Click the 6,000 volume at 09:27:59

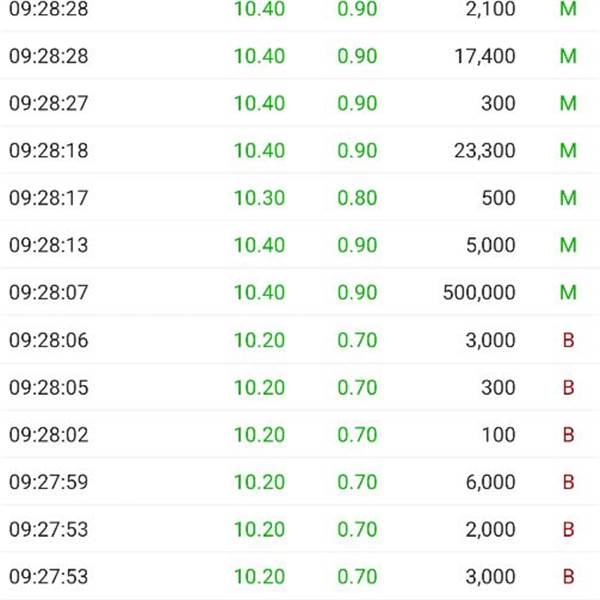(x=491, y=482)
